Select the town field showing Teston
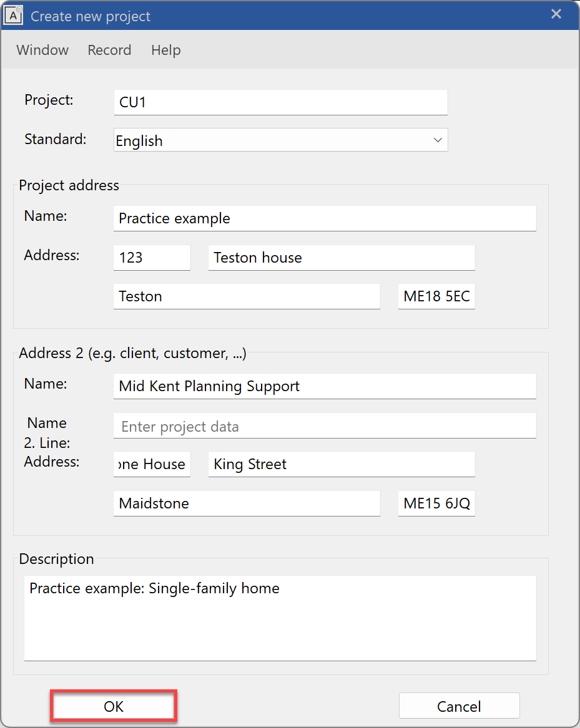This screenshot has width=580, height=728. [x=246, y=296]
